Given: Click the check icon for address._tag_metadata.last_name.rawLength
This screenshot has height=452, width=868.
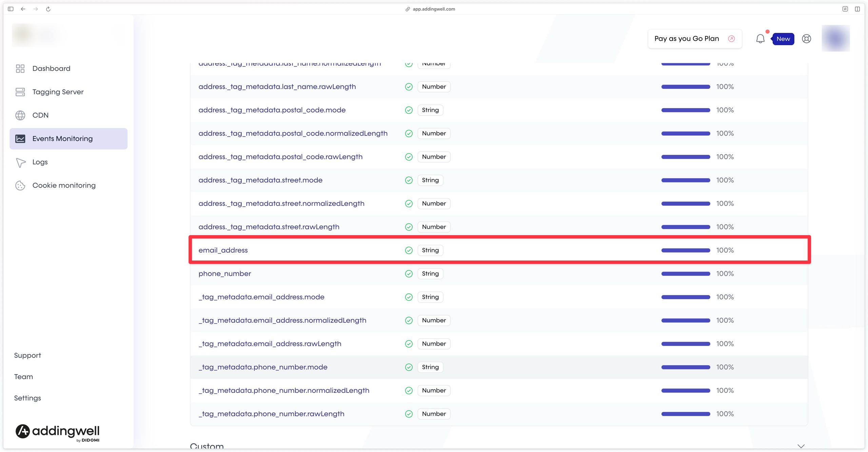Looking at the screenshot, I should pyautogui.click(x=409, y=87).
